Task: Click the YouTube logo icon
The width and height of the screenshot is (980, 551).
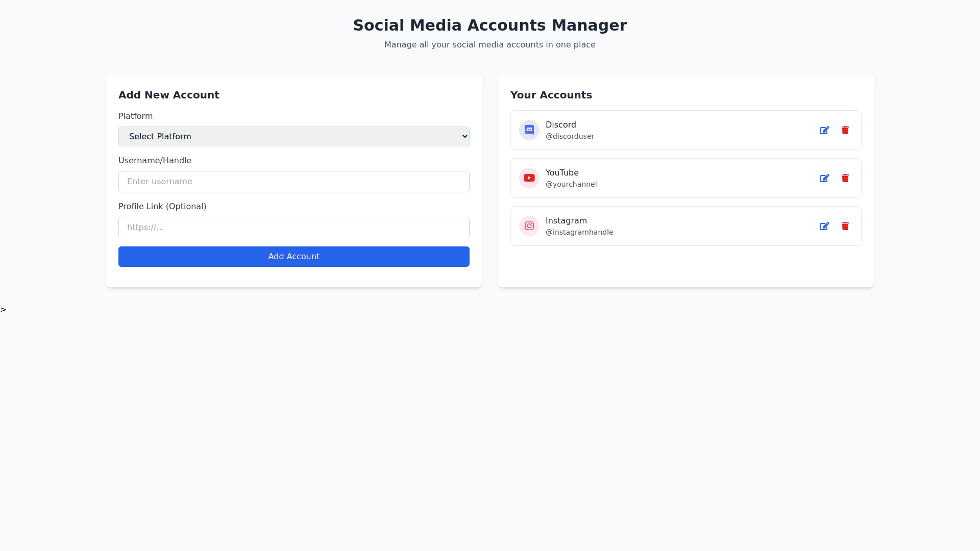Action: coord(529,178)
